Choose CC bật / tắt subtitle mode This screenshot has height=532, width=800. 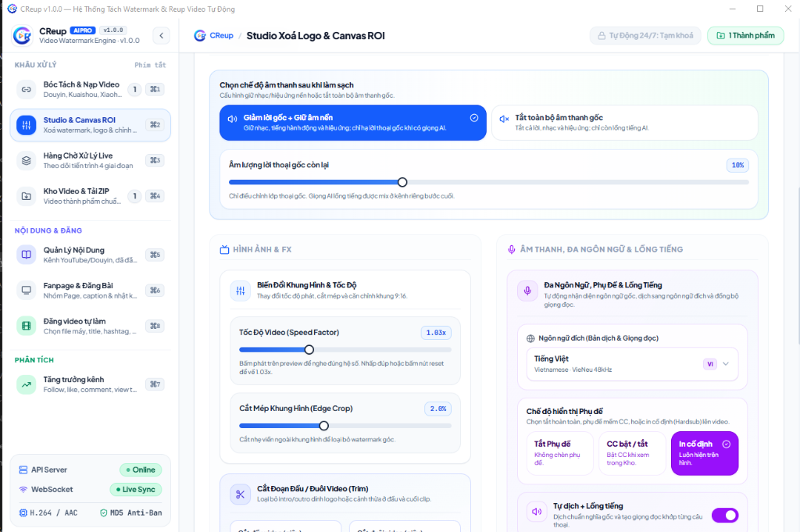click(633, 453)
